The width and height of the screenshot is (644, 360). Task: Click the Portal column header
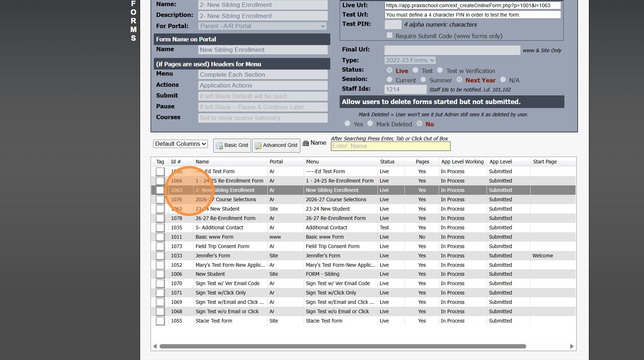[x=276, y=162]
